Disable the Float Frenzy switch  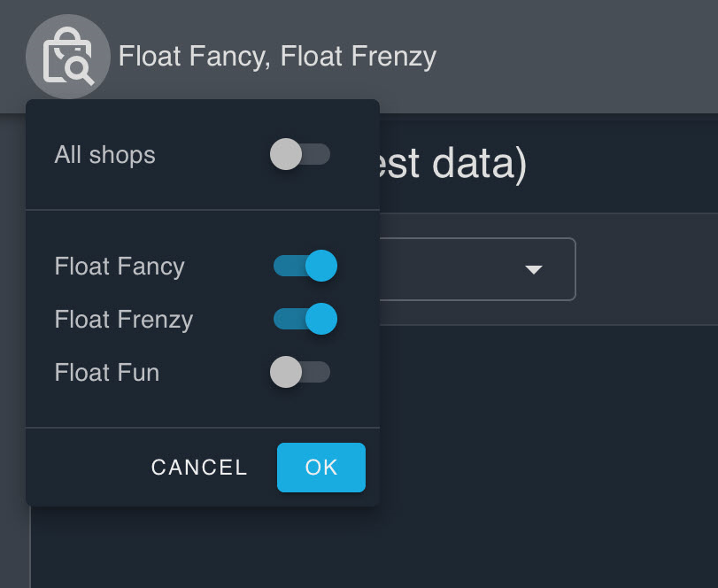[305, 319]
